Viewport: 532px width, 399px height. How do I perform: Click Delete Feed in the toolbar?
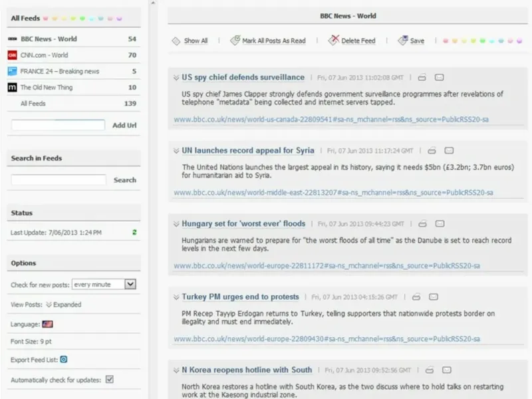pos(358,41)
